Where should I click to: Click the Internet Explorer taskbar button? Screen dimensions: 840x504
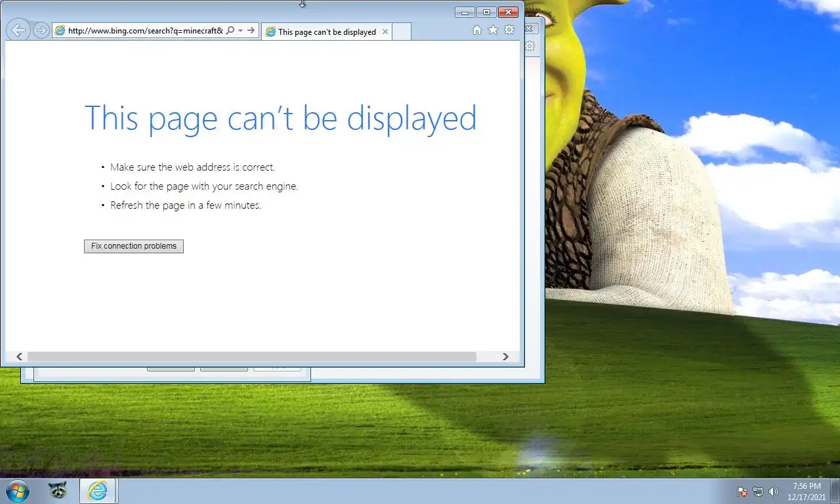98,491
